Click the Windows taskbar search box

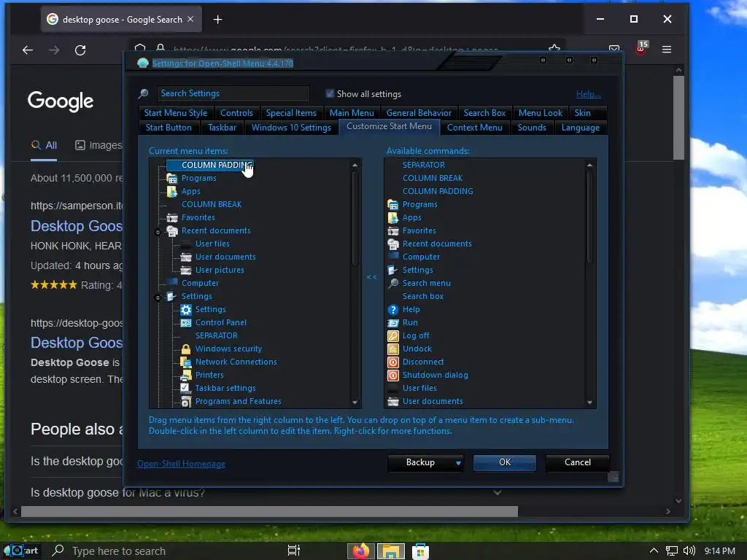point(162,551)
